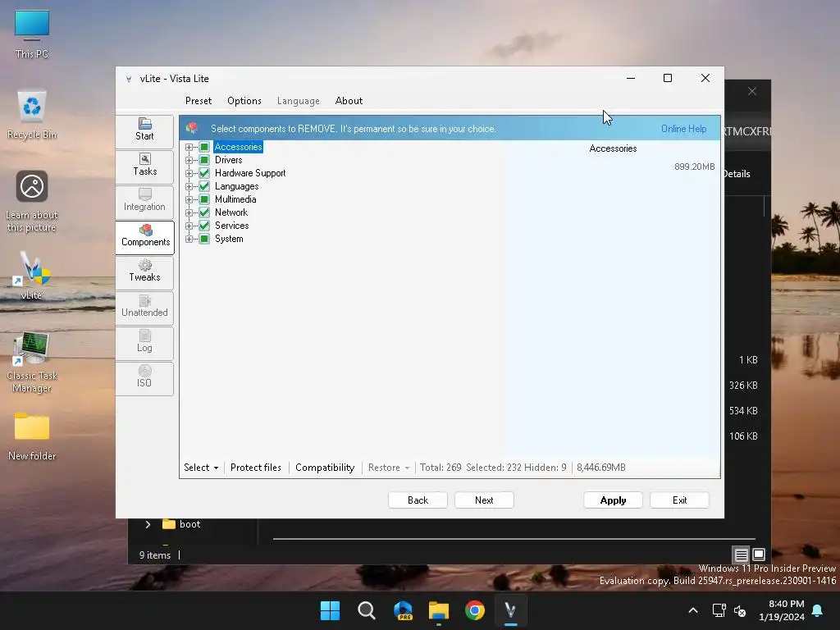Screen dimensions: 840x630
Task: Open the Windows Start menu
Action: [330, 610]
